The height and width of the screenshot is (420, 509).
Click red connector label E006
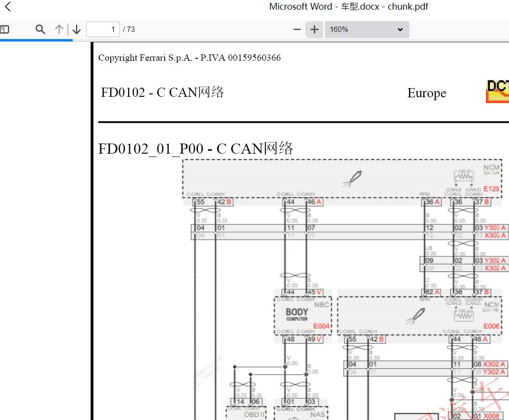491,326
